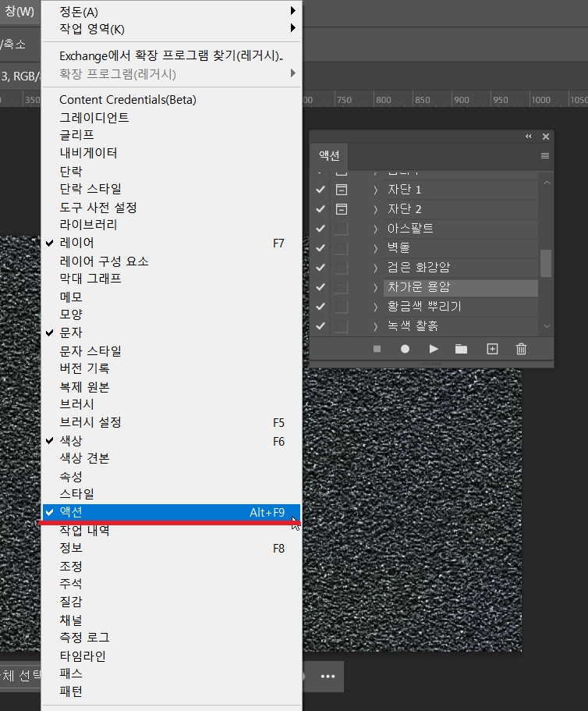
Task: Click the stop recording button in Actions panel
Action: coord(377,349)
